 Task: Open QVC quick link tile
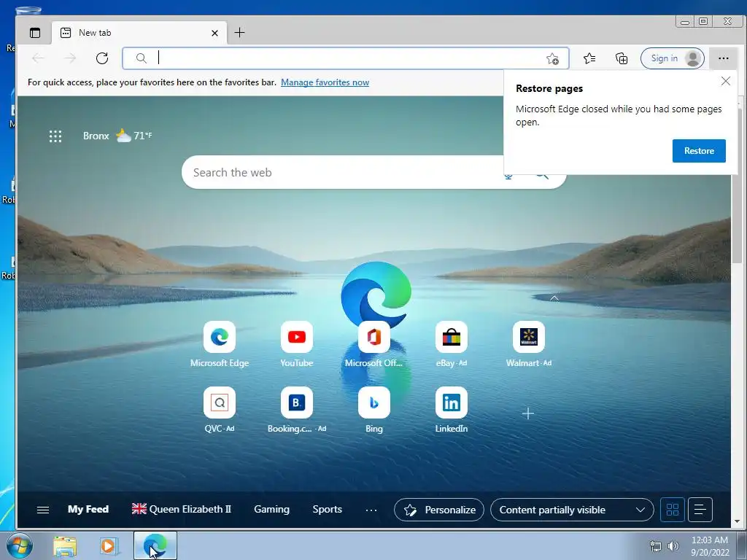(220, 410)
